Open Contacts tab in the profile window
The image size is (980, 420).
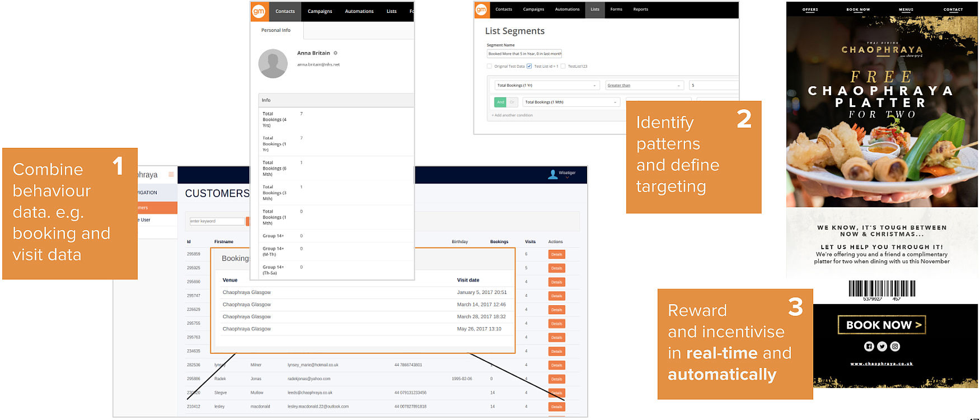tap(285, 11)
